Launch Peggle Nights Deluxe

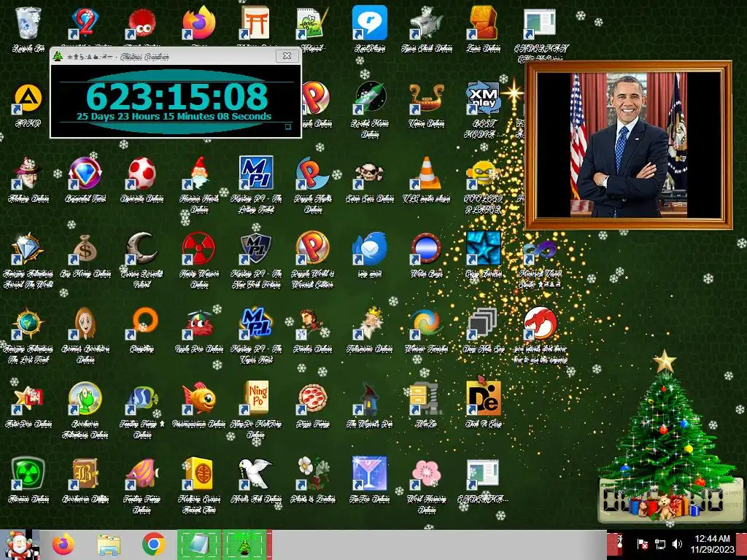tap(312, 173)
